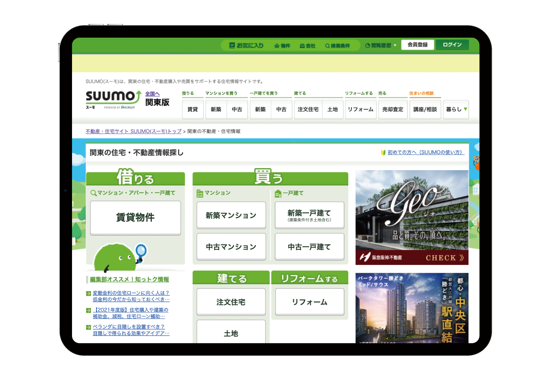Click the building icon beside マンション heading
Viewport: 554px width, 392px height.
[x=200, y=193]
